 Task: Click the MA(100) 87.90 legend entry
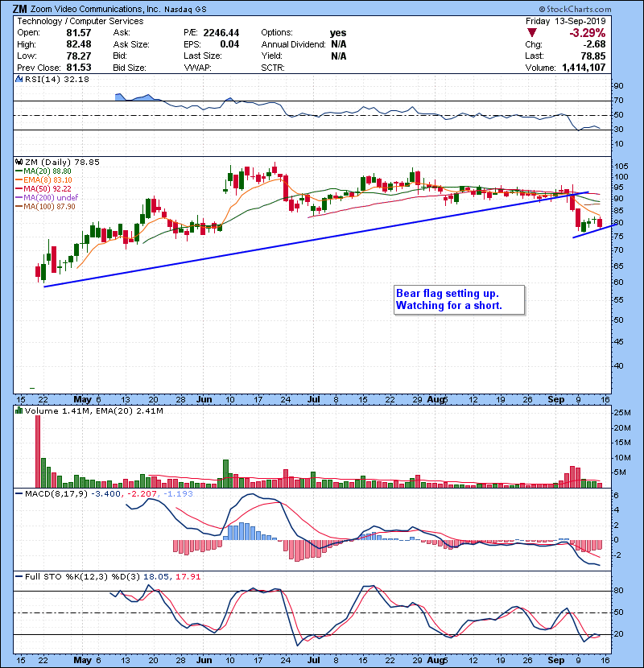[45, 207]
